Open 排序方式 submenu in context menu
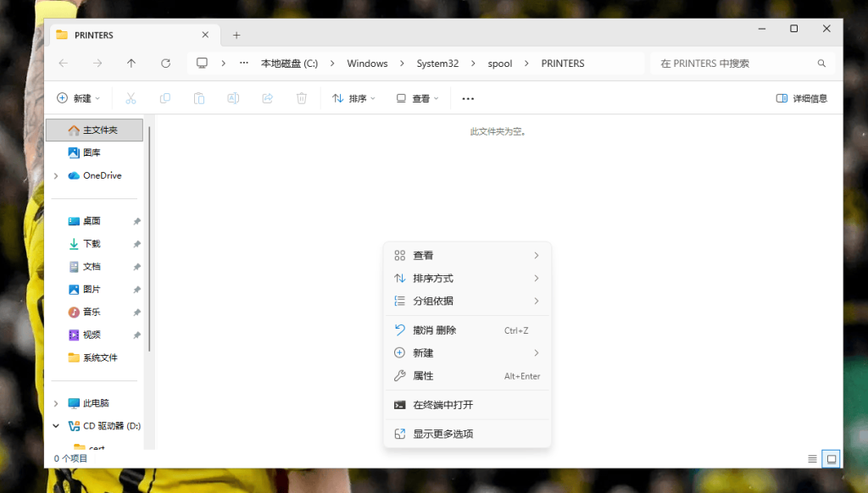 (467, 279)
